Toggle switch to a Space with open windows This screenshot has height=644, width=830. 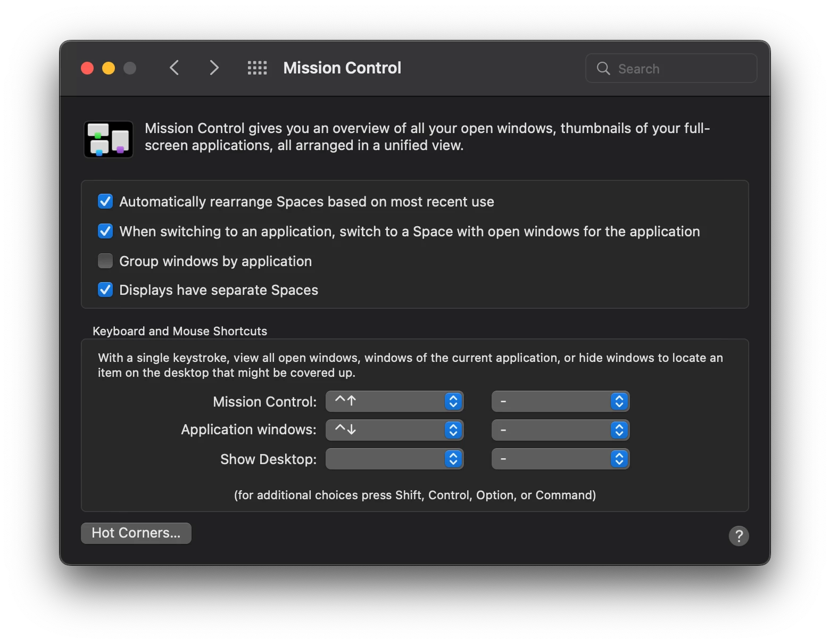[x=105, y=232]
